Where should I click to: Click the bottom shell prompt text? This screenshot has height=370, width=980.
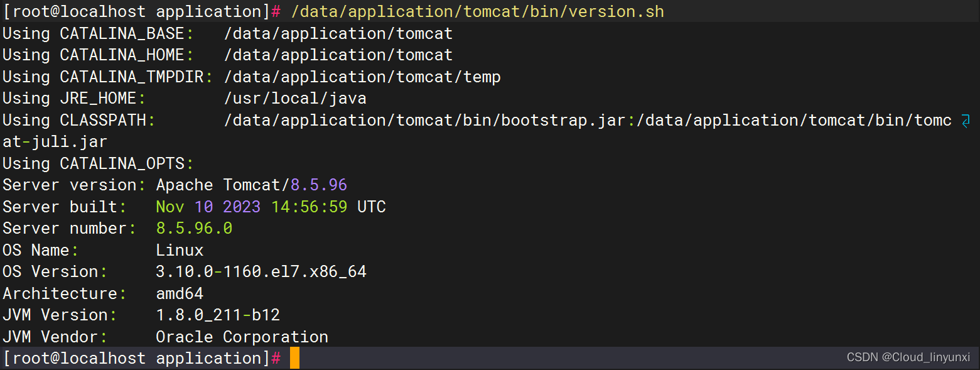142,358
